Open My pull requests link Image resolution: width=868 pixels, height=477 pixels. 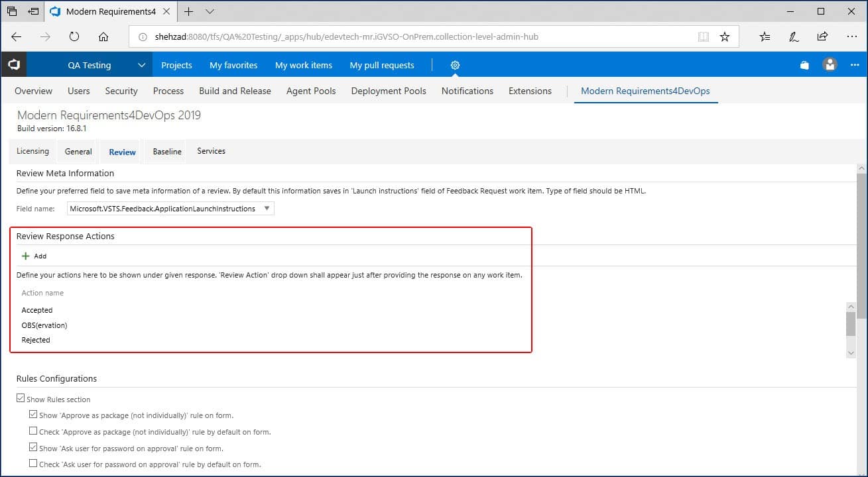point(382,65)
